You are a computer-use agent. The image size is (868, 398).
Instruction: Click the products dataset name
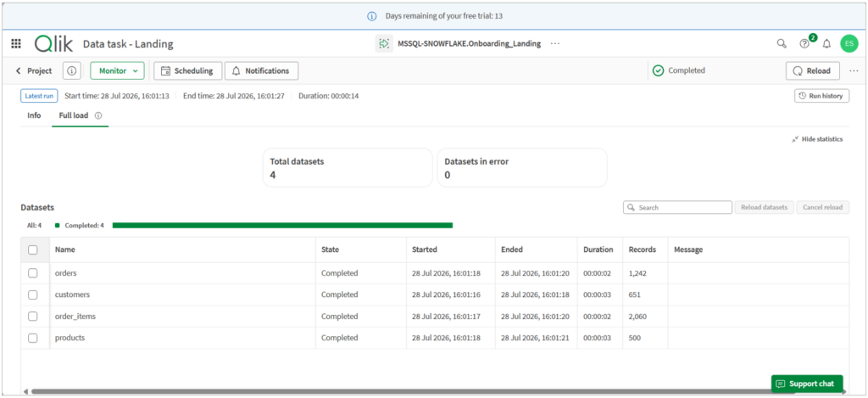[x=70, y=338]
